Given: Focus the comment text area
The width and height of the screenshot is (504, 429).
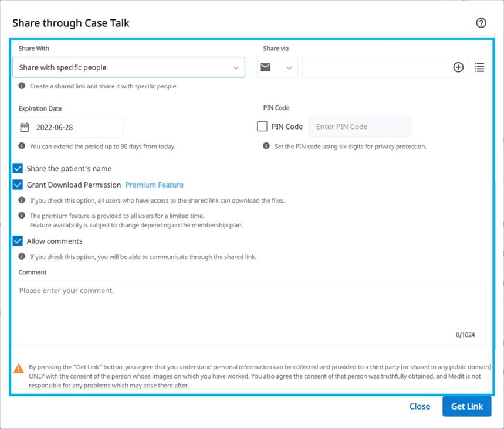Looking at the screenshot, I should [249, 314].
